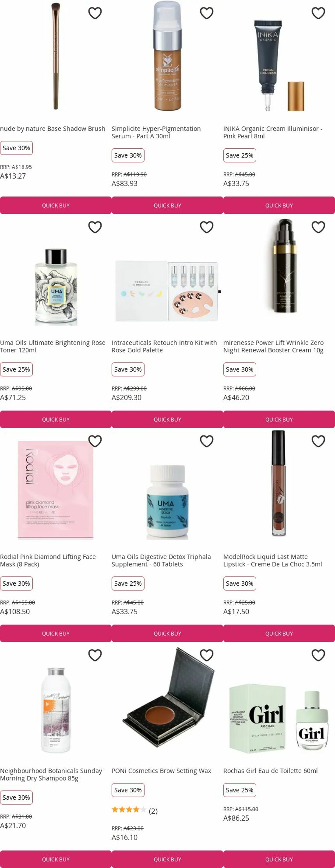
Task: Wishlist the INIKA Organic Cream Illuminisor
Action: click(x=318, y=13)
